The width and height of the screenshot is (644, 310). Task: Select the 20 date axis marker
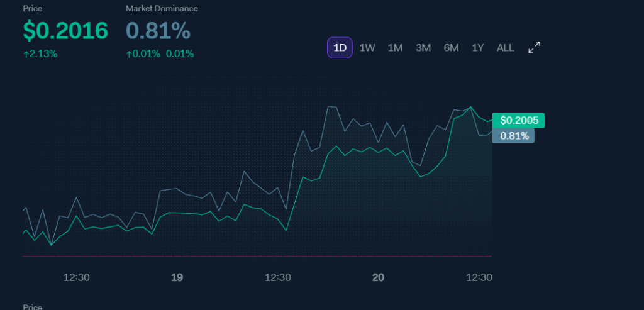tap(378, 277)
